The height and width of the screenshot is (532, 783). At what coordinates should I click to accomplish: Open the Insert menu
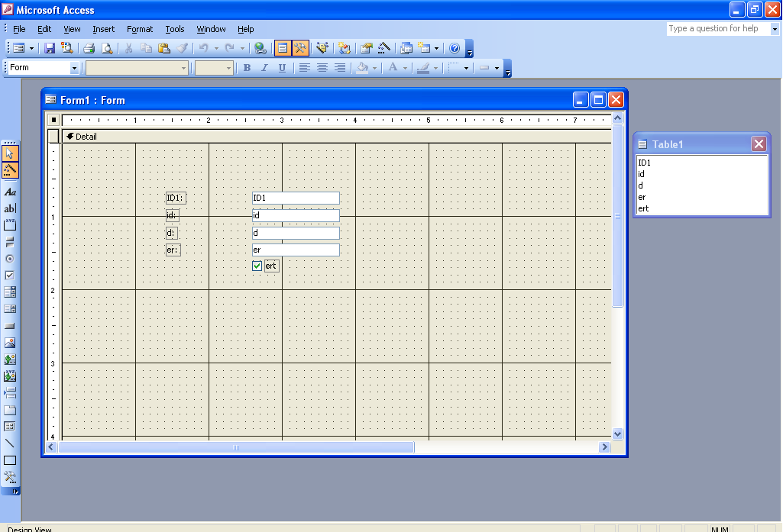pyautogui.click(x=103, y=29)
